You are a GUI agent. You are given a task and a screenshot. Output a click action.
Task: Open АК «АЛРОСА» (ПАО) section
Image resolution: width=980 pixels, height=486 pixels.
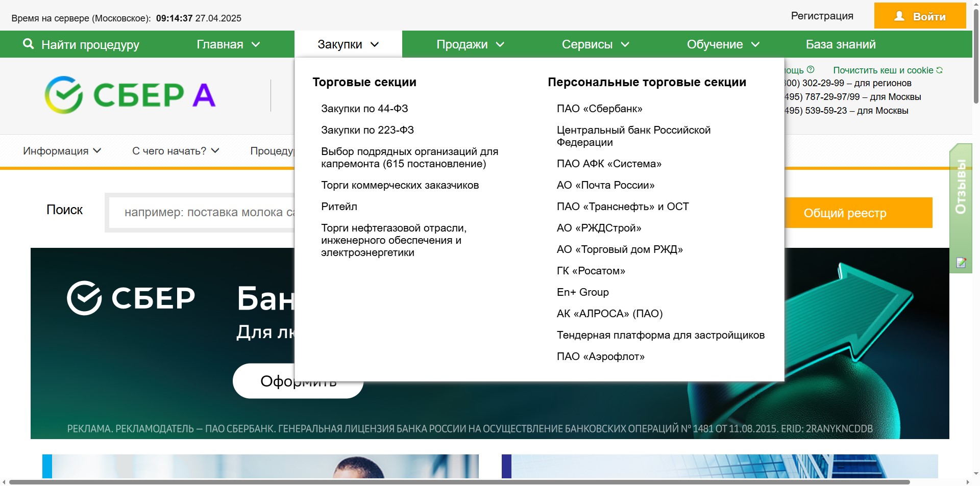(x=609, y=314)
